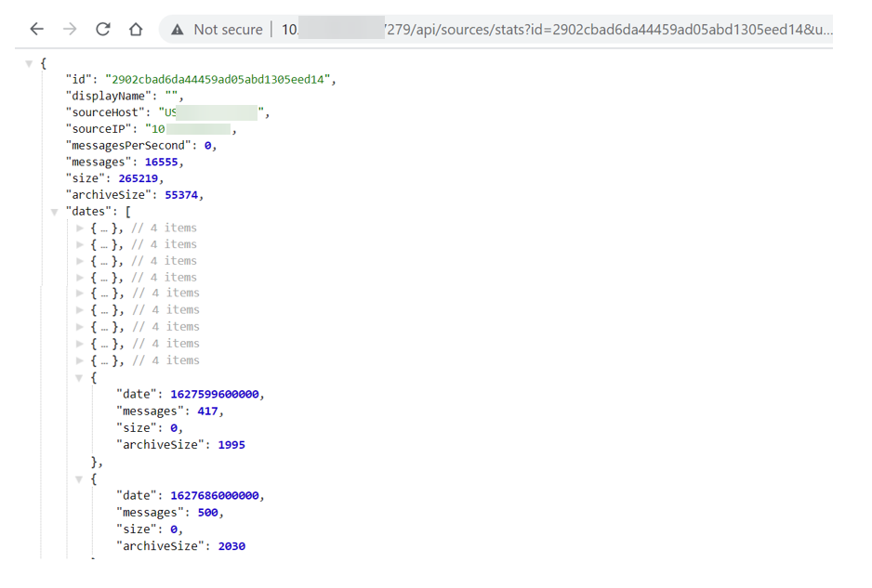Collapse the "dates" array

[55, 212]
